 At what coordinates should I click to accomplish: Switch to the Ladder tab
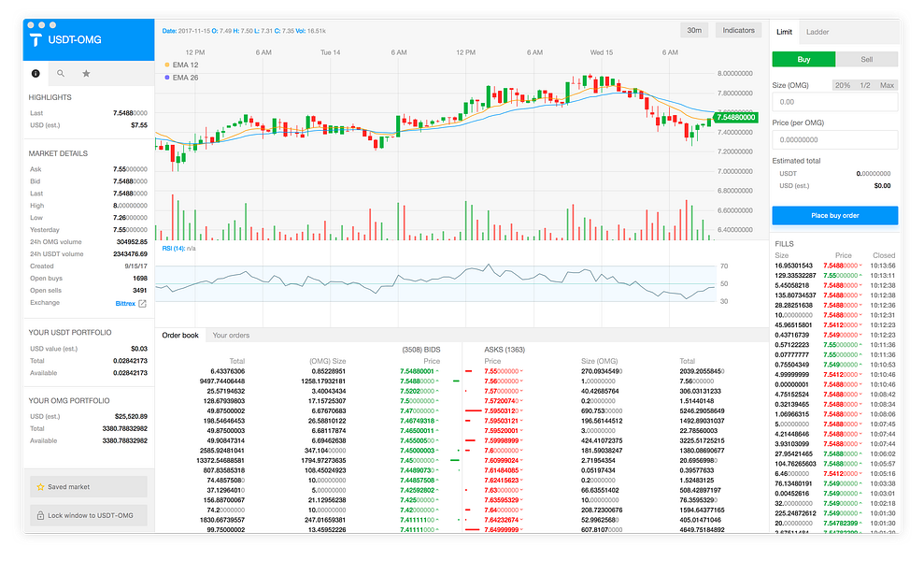[817, 32]
